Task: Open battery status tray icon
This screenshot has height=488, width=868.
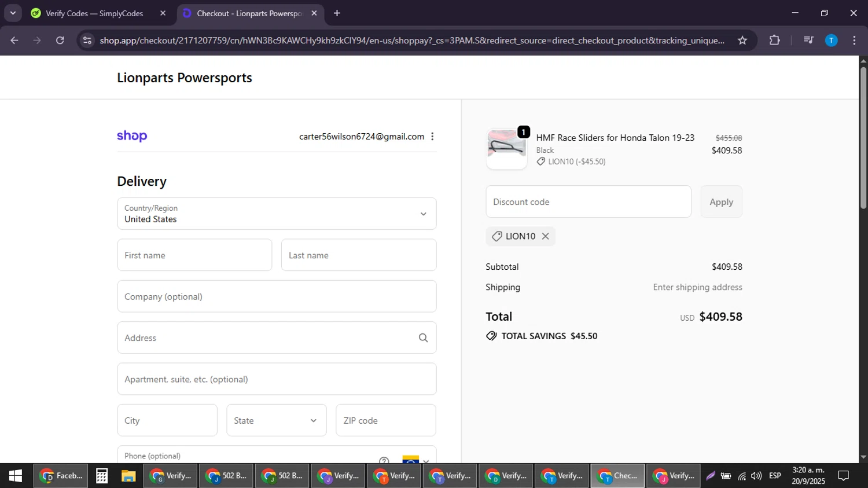Action: 726,476
